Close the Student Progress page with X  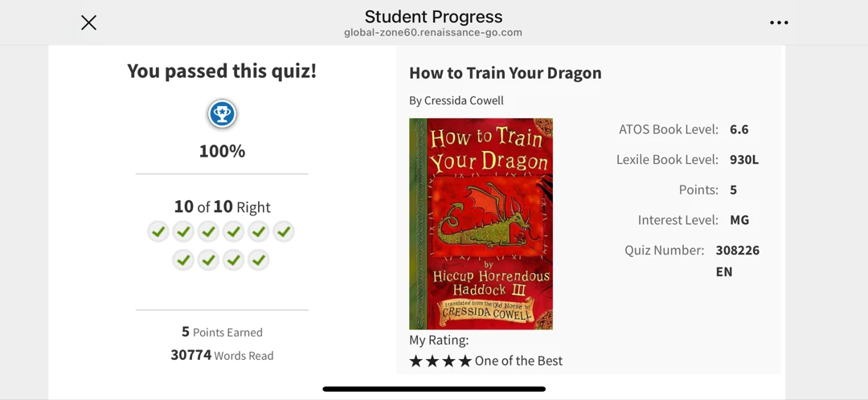[88, 22]
